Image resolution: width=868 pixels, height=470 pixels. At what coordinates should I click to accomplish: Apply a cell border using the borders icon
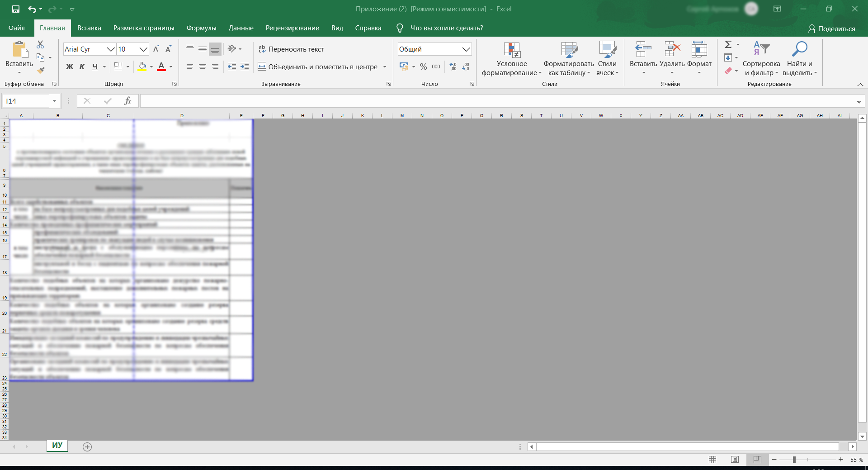click(118, 66)
